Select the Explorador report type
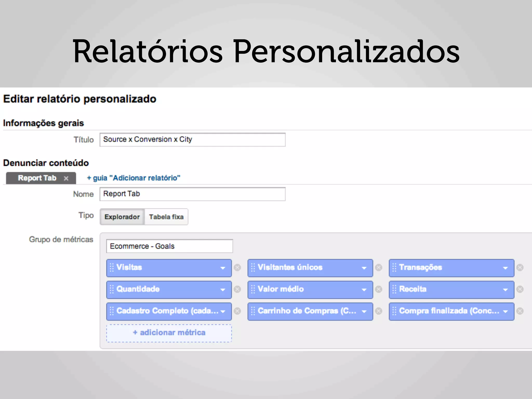The width and height of the screenshot is (532, 399). click(122, 217)
